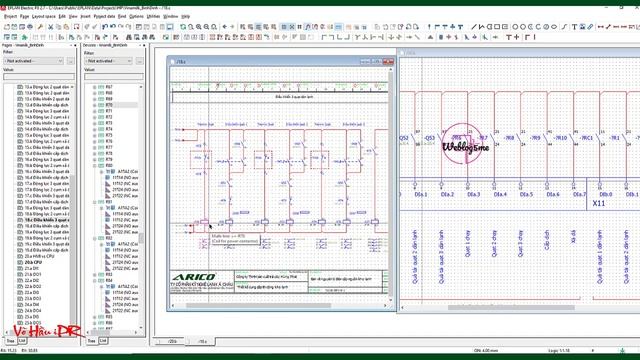
Task: Expand device R67 in Devices tree
Action: point(95,87)
